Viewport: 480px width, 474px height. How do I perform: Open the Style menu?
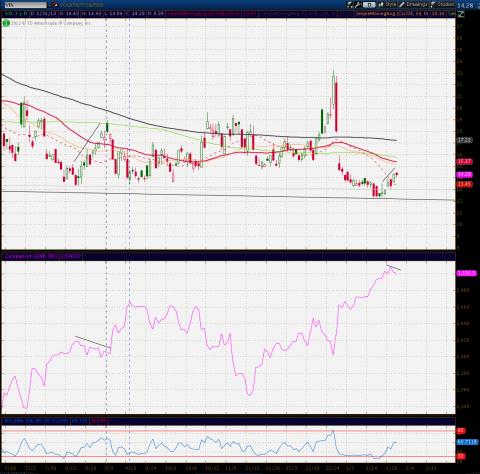click(x=387, y=5)
